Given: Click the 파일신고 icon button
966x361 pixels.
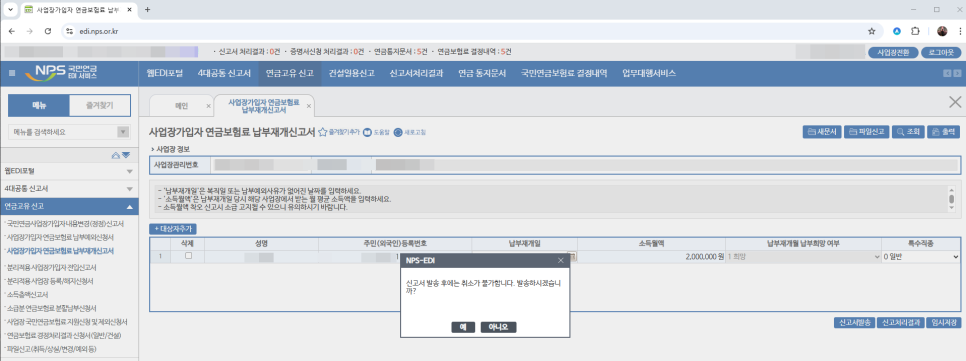Looking at the screenshot, I should point(866,132).
